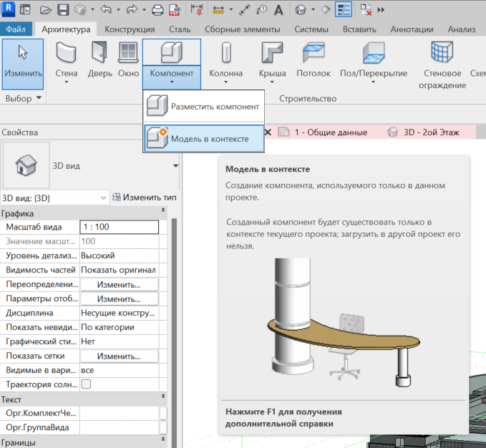The image size is (486, 448).
Task: Switch to the Сталь ribbon tab
Action: point(180,29)
